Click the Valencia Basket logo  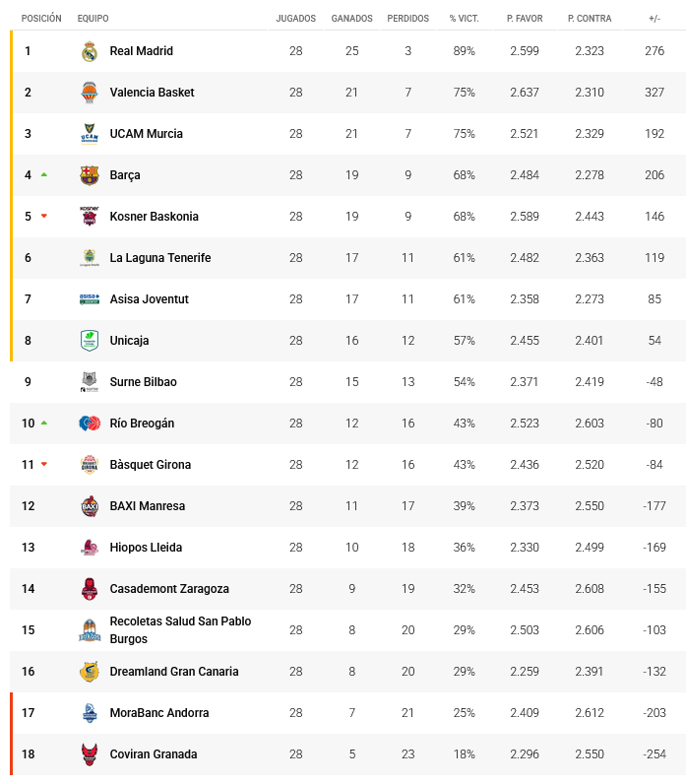click(x=90, y=93)
